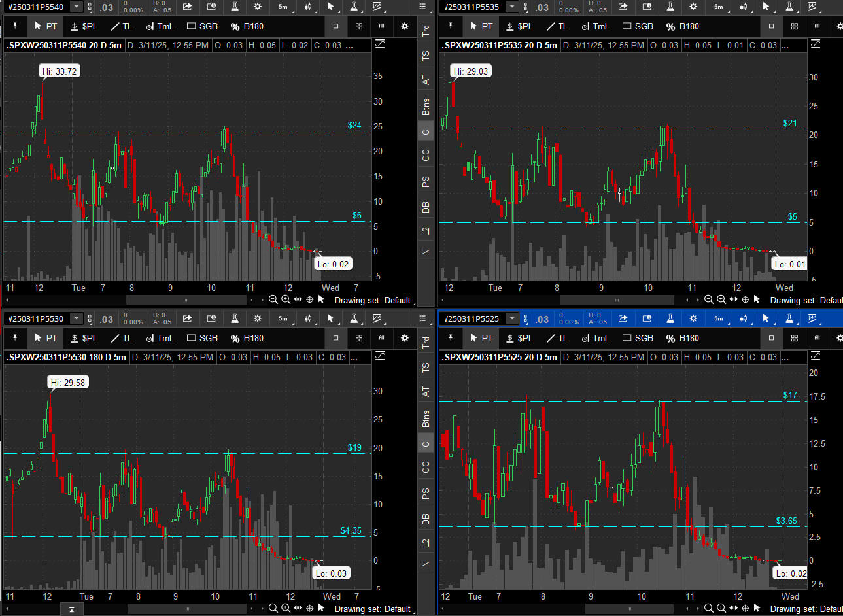Open studies flask icon on P5535 chart

coord(670,7)
